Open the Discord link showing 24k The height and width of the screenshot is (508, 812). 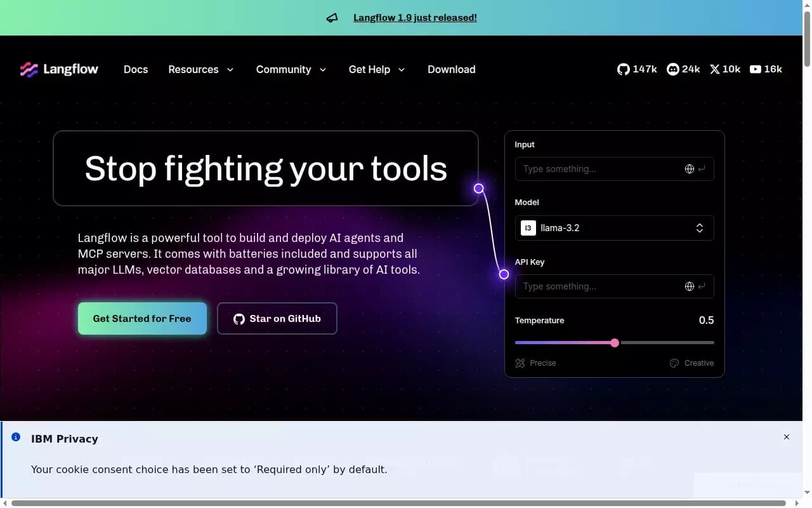(x=683, y=69)
